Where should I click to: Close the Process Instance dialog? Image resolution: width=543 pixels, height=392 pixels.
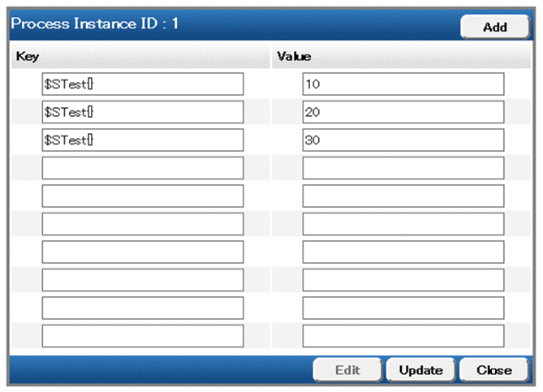pos(494,370)
